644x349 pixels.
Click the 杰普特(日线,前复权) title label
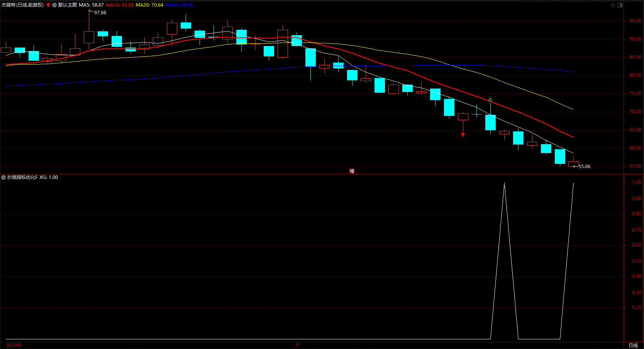point(22,5)
